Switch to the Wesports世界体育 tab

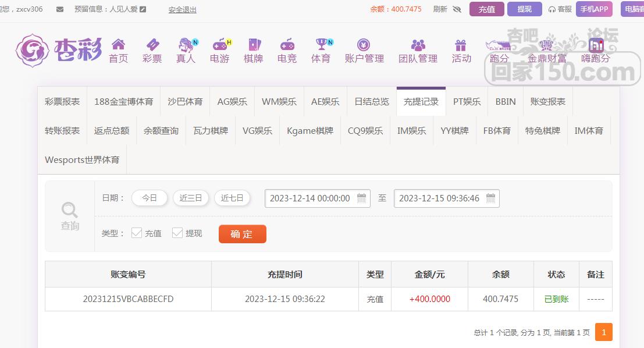pos(82,160)
